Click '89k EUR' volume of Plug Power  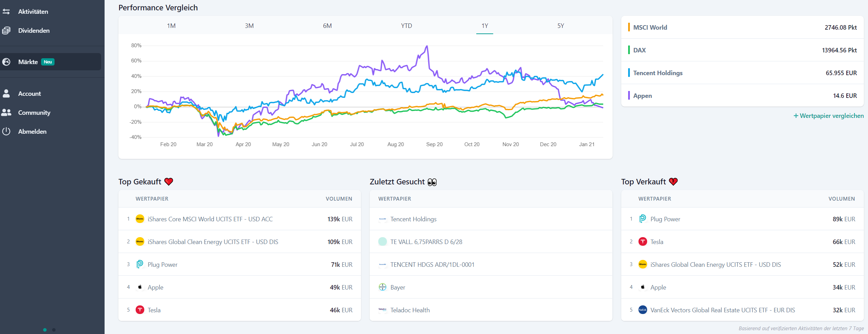[844, 219]
